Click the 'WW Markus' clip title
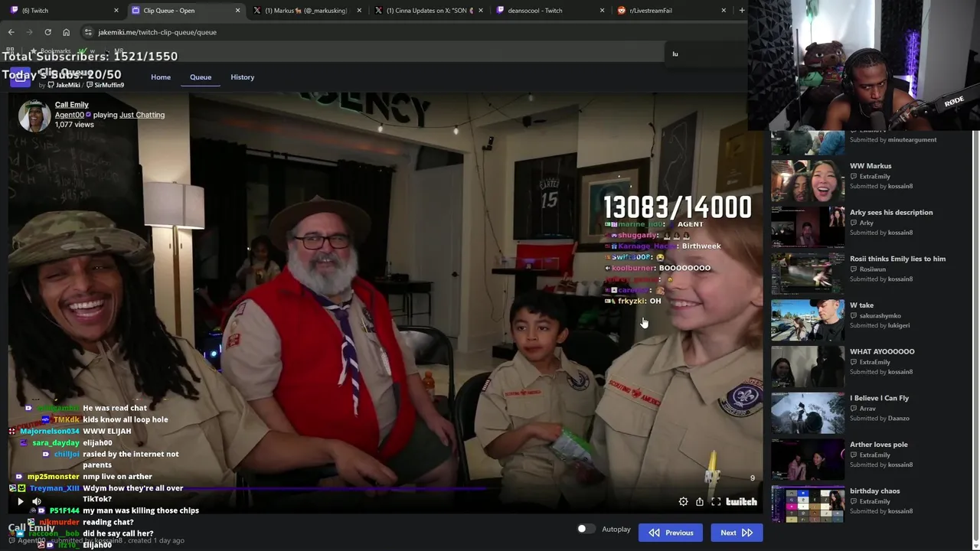Screen dimensions: 980x551 [x=871, y=166]
